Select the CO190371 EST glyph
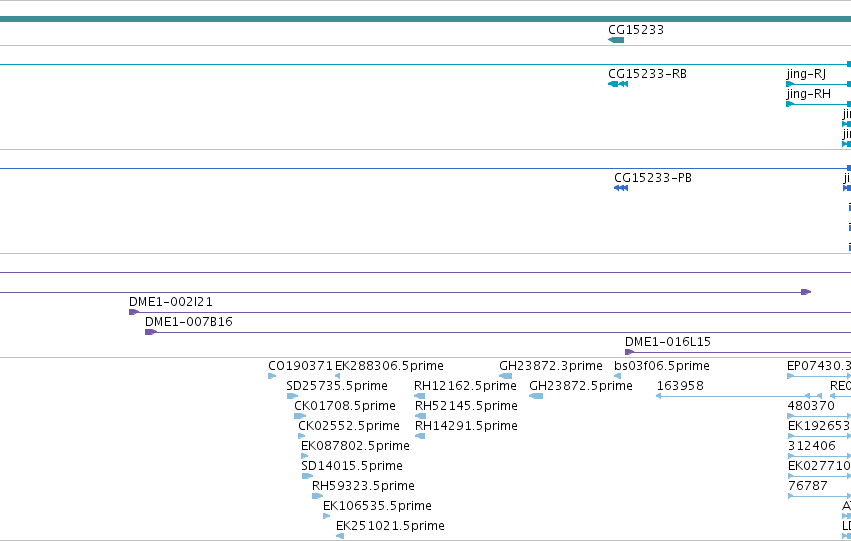Image resolution: width=851 pixels, height=541 pixels. coord(272,376)
